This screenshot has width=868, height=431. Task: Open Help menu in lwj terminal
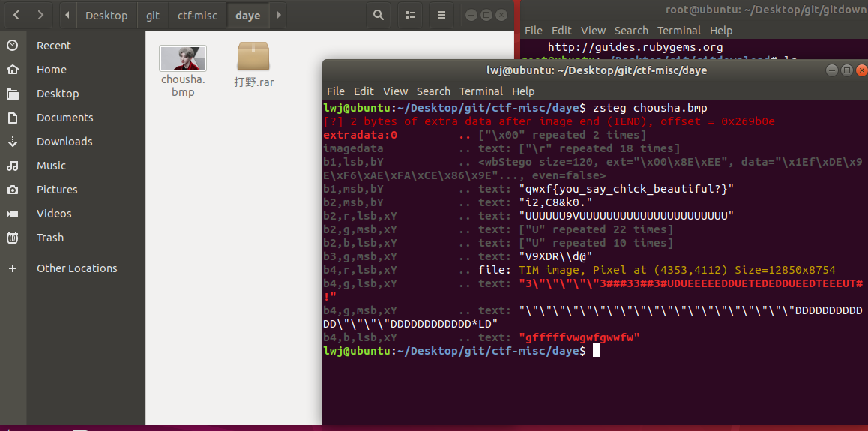click(x=523, y=91)
